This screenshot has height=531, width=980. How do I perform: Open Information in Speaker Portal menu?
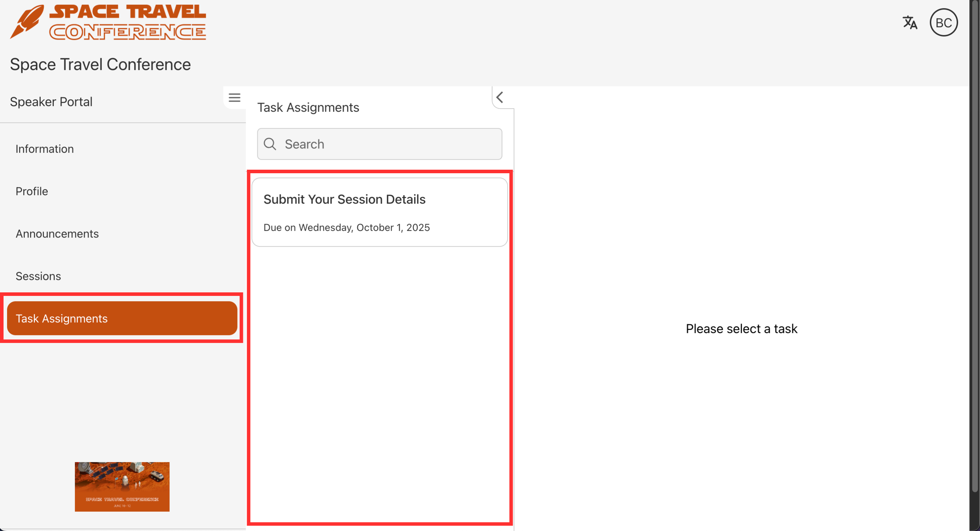[x=45, y=149]
